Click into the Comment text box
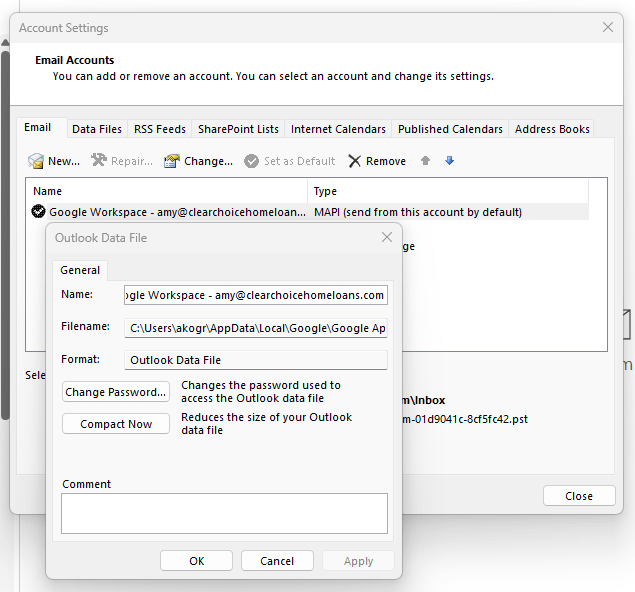This screenshot has height=592, width=635. pos(224,513)
